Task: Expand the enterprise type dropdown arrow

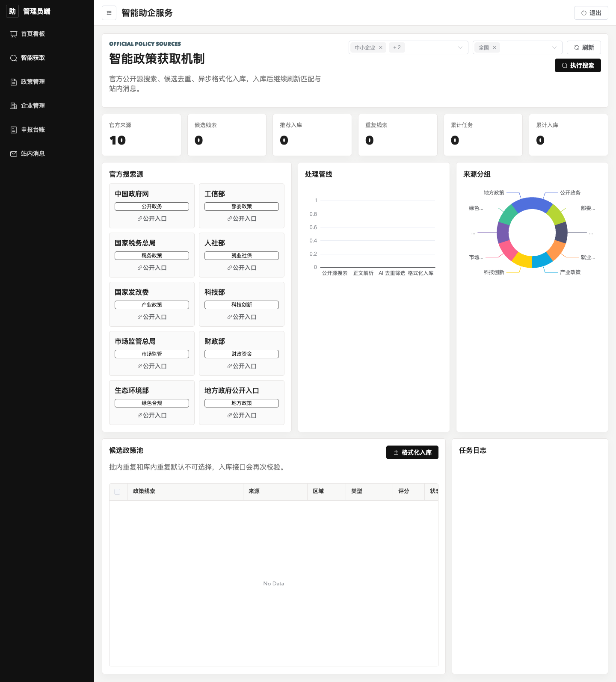Action: click(460, 47)
